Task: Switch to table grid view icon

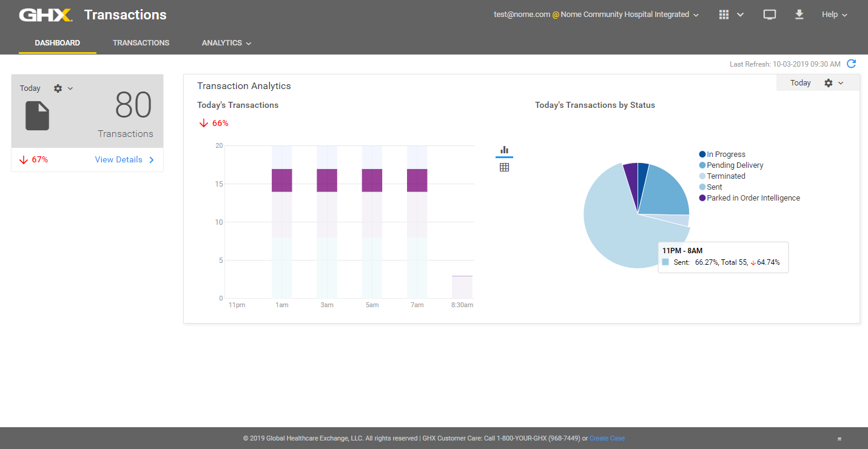Action: (x=504, y=167)
